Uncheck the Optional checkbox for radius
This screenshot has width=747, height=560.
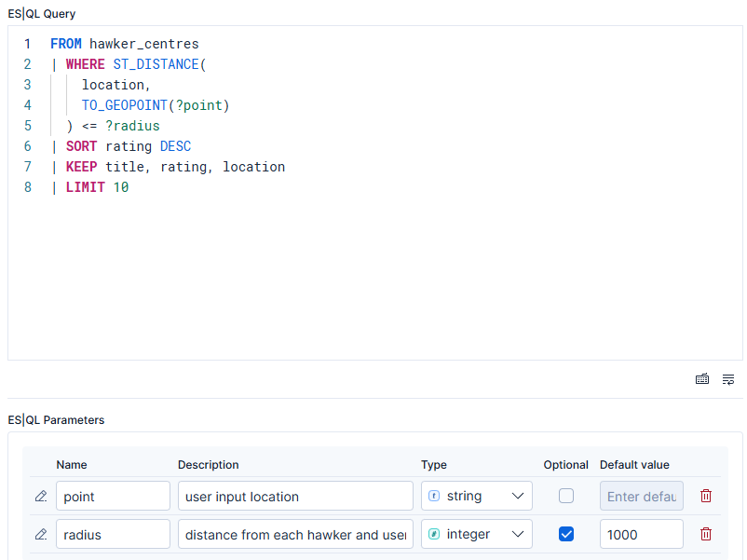pyautogui.click(x=566, y=534)
